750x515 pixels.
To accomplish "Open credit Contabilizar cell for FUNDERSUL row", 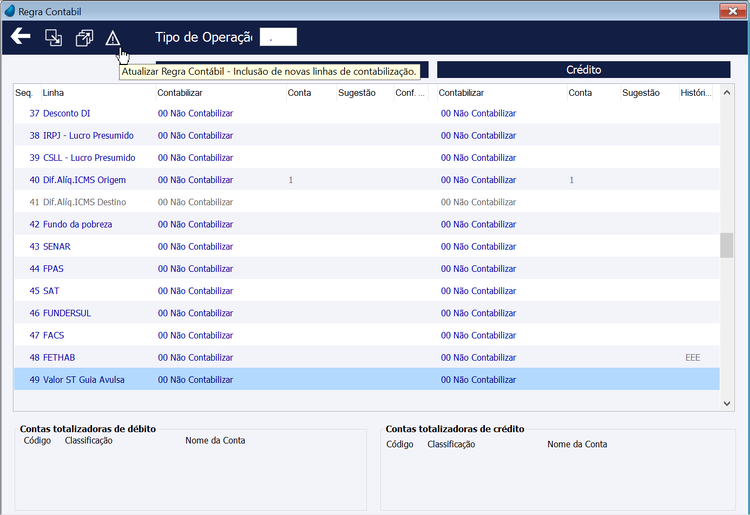I will click(478, 313).
